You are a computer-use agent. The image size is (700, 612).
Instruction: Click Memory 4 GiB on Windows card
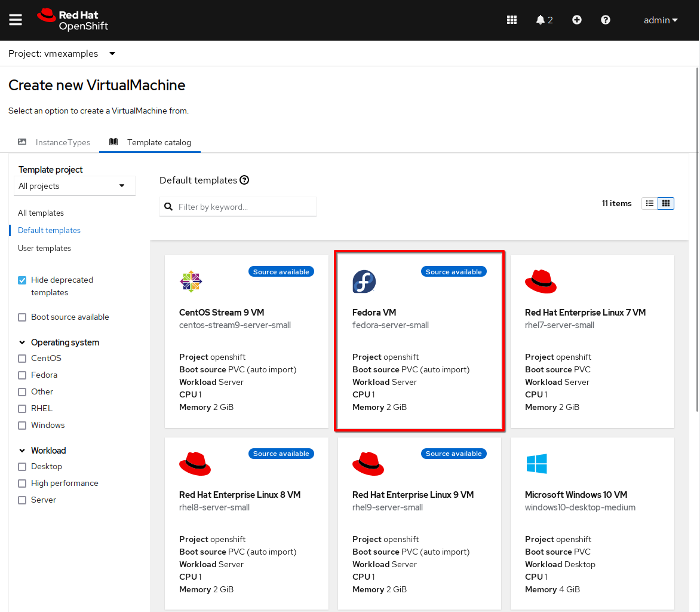[552, 590]
